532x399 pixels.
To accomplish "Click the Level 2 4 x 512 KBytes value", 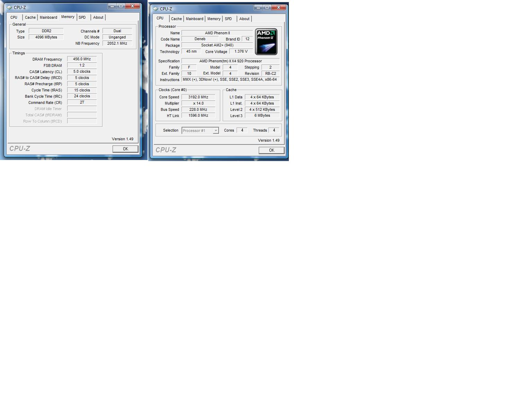I will click(x=262, y=109).
